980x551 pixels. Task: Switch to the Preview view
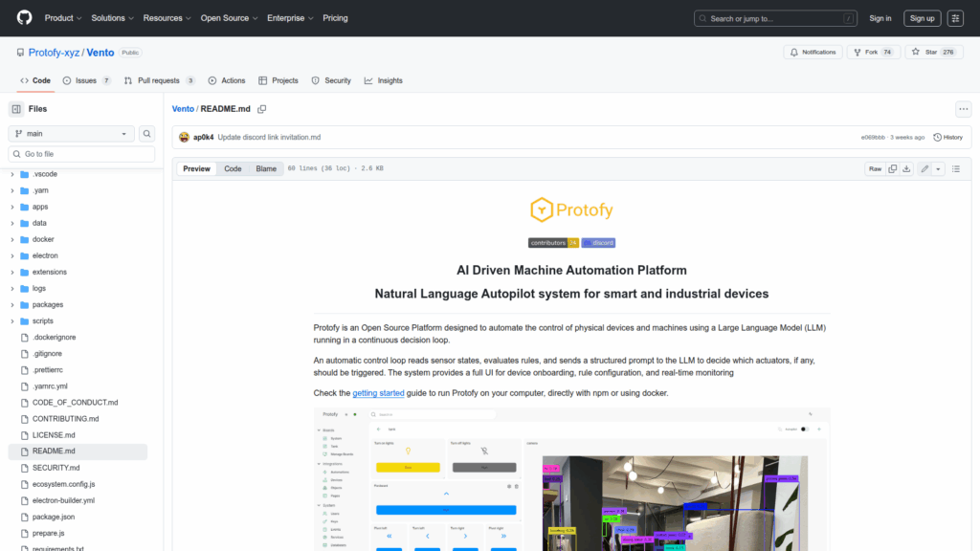coord(196,168)
